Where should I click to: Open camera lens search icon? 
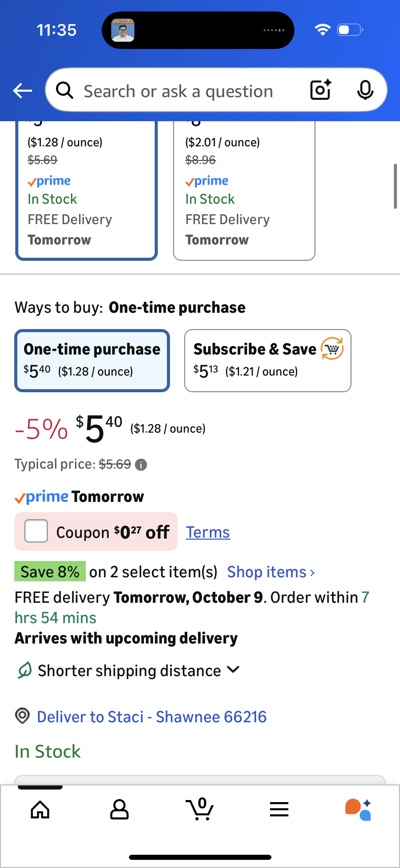point(320,90)
